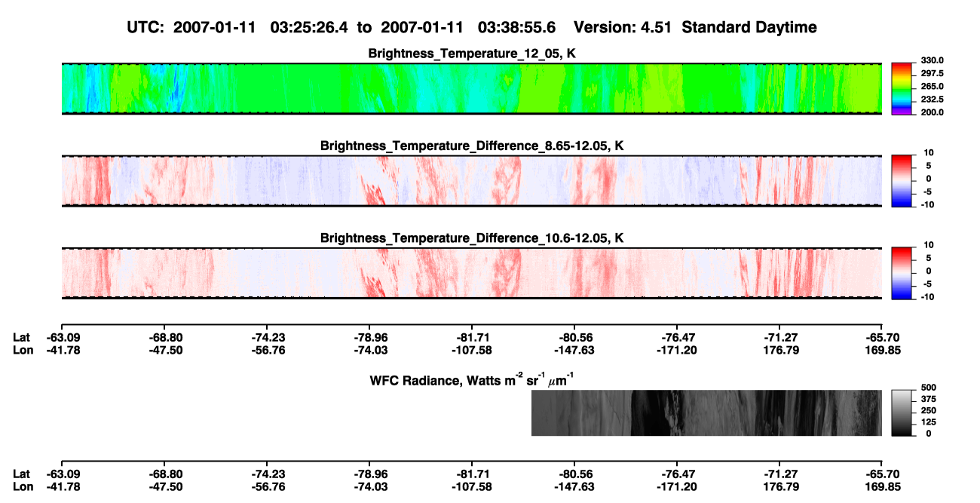Screen dimensions: 980x503
Task: Click the 10.6-12.05 difference red-blue colorbar
Action: click(x=902, y=271)
